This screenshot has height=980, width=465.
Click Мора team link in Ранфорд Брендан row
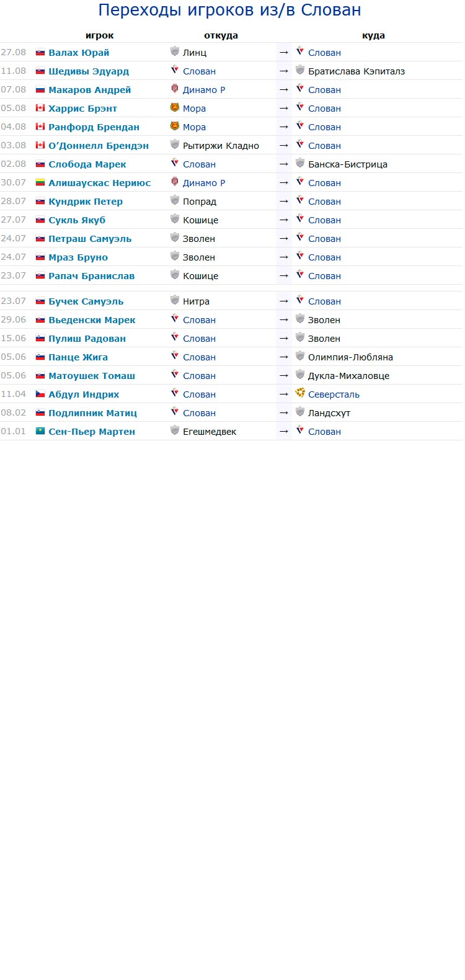pos(194,127)
